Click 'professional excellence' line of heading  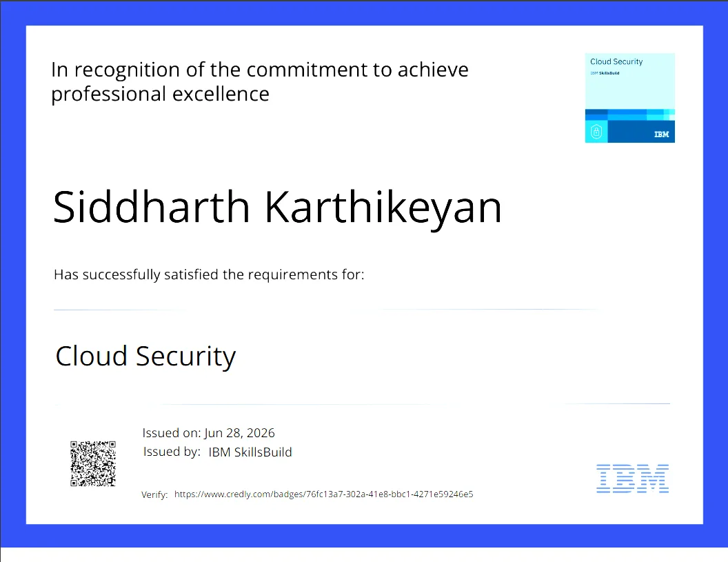(x=160, y=94)
